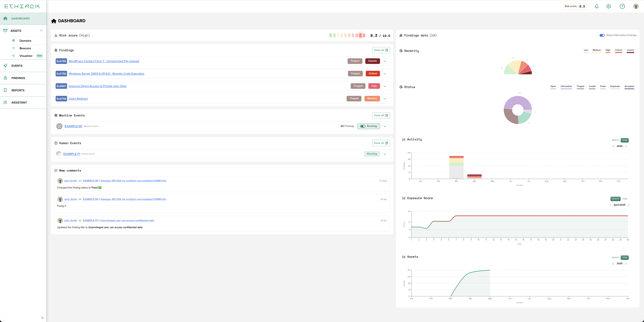The height and width of the screenshot is (322, 644).
Task: Open the FINDINGS sidebar menu item
Action: 18,78
